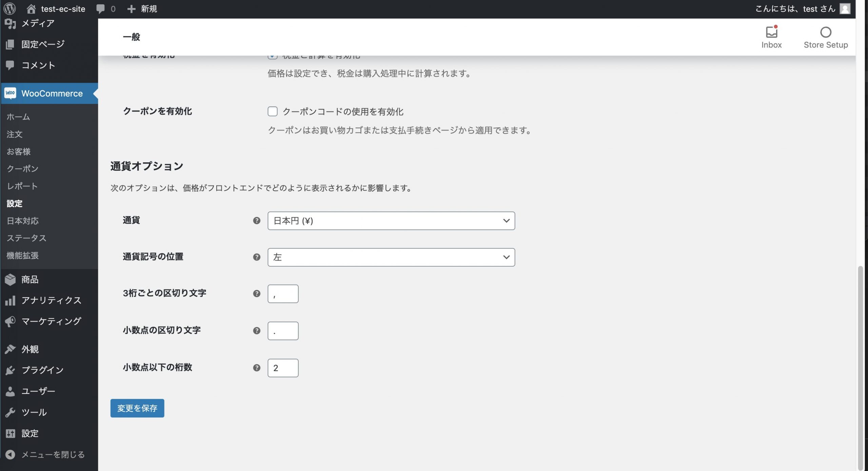868x471 pixels.
Task: Click the クーポンを有効化 label
Action: [x=157, y=111]
